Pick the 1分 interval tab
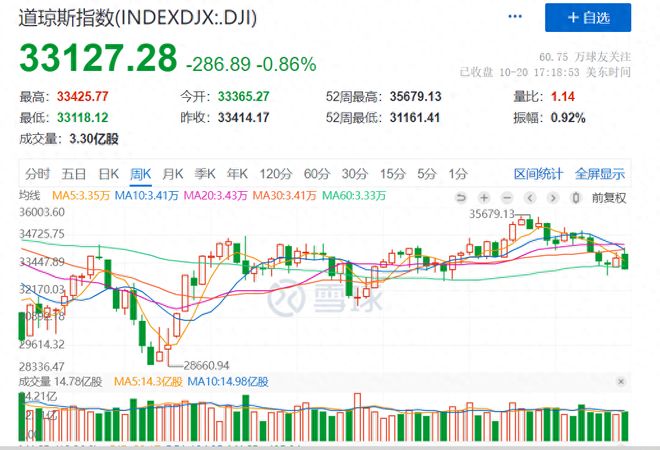 point(458,174)
